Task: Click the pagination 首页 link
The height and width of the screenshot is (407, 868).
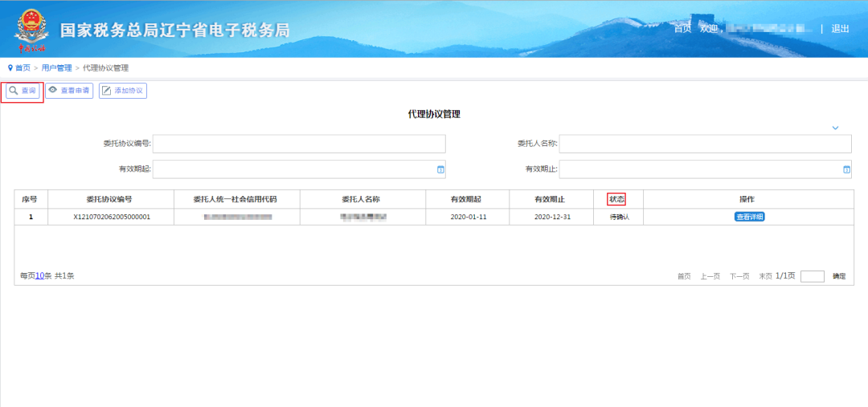Action: coord(684,276)
